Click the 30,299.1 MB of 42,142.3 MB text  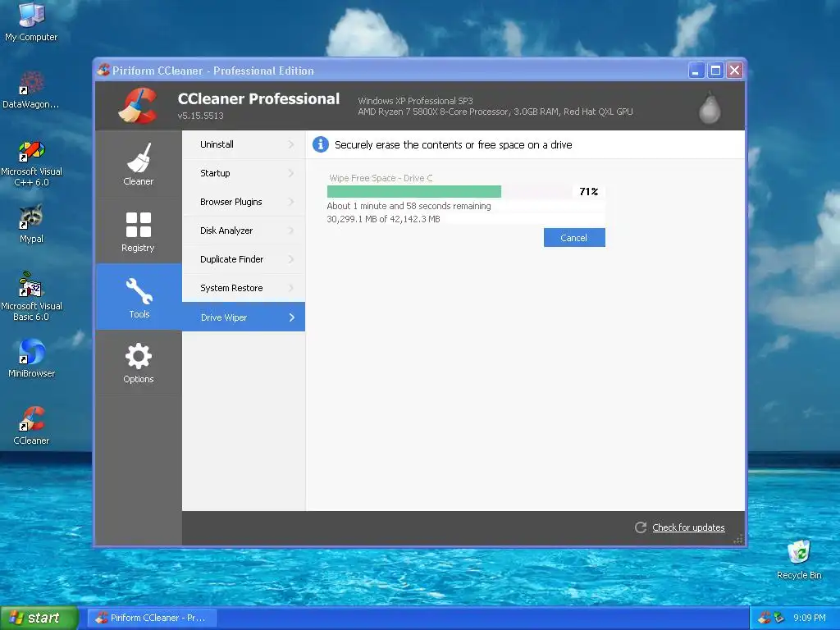[x=384, y=219]
